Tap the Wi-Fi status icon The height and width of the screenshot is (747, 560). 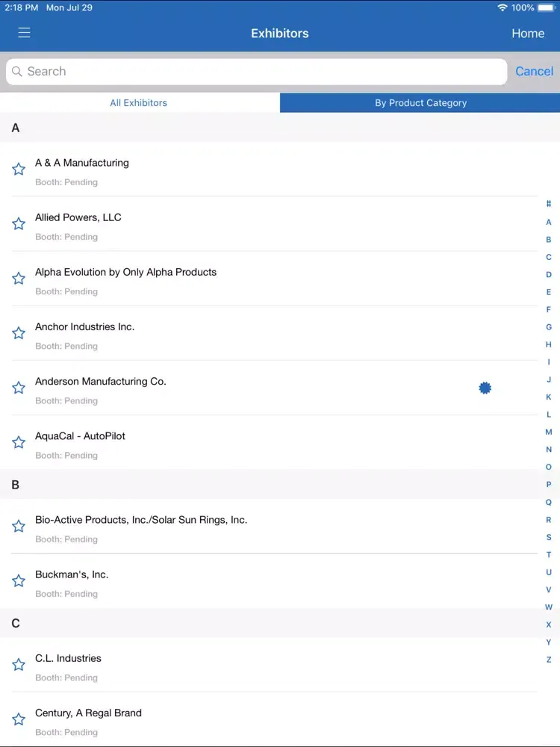502,7
